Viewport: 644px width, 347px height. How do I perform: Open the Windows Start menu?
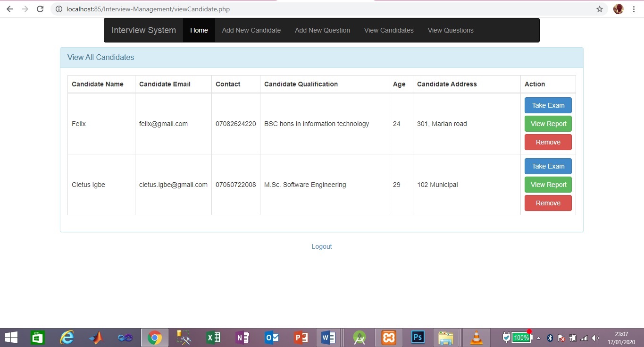coord(11,337)
